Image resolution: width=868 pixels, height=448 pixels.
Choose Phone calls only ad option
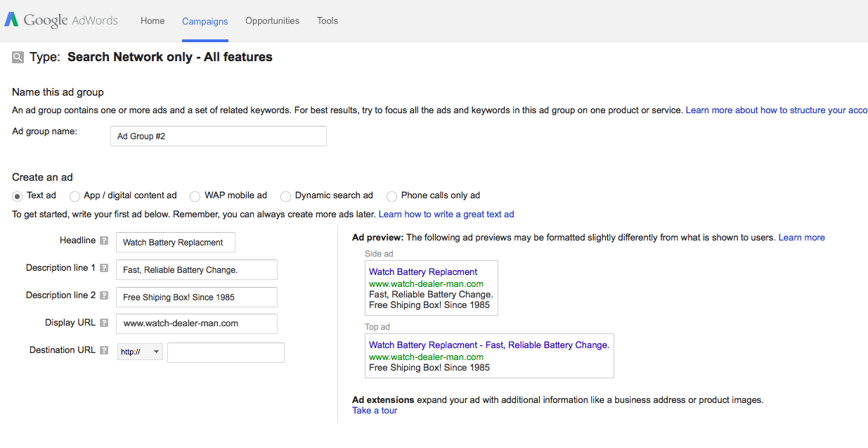click(x=391, y=196)
